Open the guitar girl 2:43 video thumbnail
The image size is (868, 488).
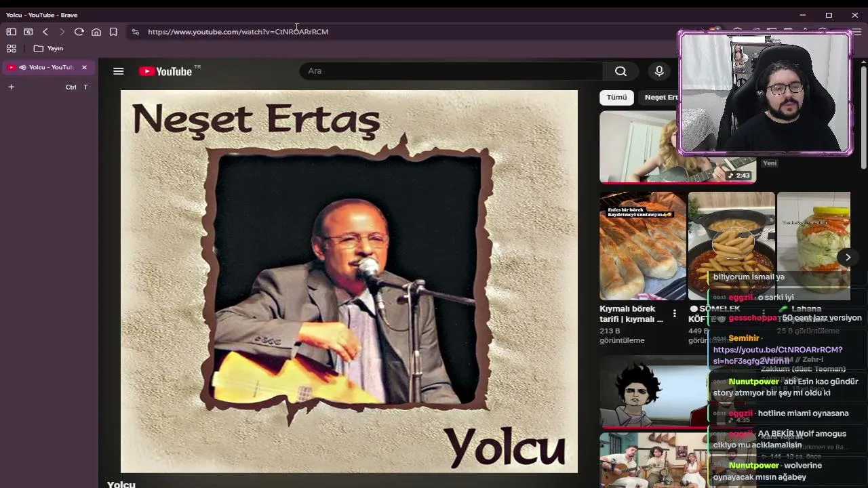tap(677, 148)
